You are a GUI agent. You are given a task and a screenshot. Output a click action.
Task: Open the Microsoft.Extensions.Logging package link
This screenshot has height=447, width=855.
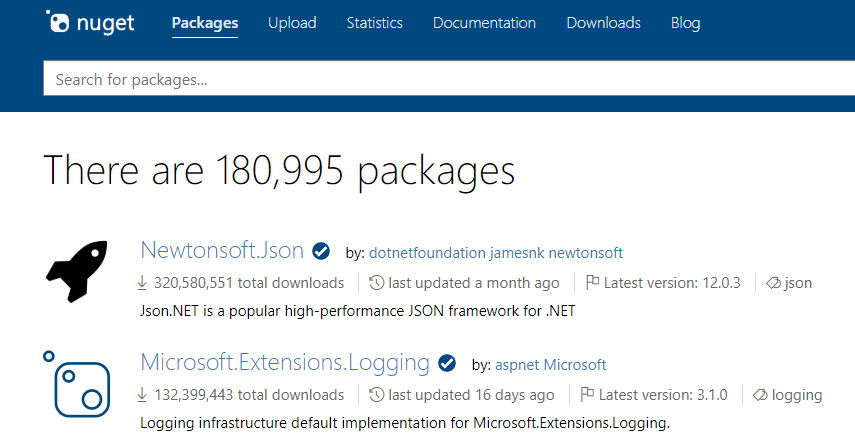(285, 362)
